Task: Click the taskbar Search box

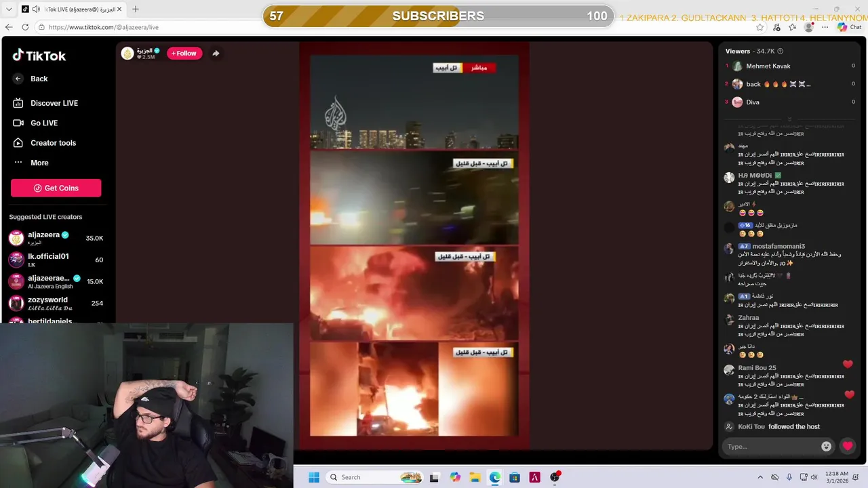Action: tap(374, 477)
